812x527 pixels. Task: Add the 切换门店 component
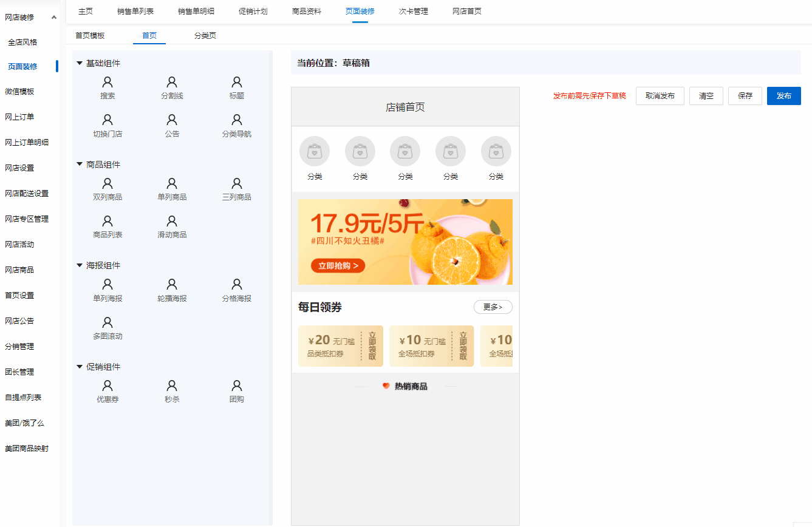(x=107, y=126)
